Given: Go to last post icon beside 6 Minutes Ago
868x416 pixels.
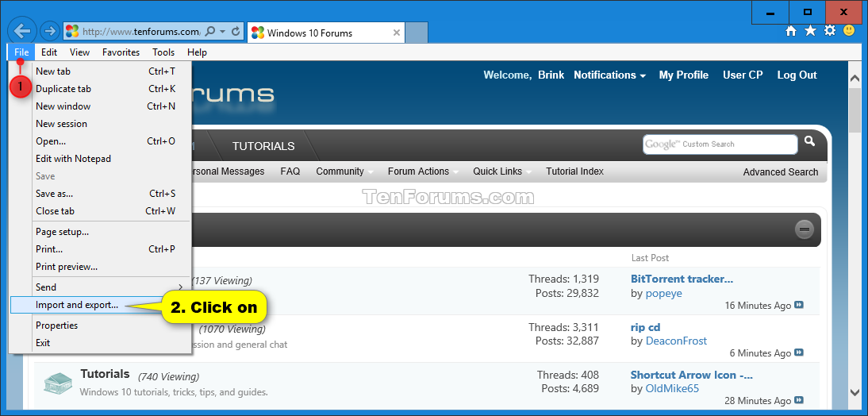Looking at the screenshot, I should tap(799, 352).
